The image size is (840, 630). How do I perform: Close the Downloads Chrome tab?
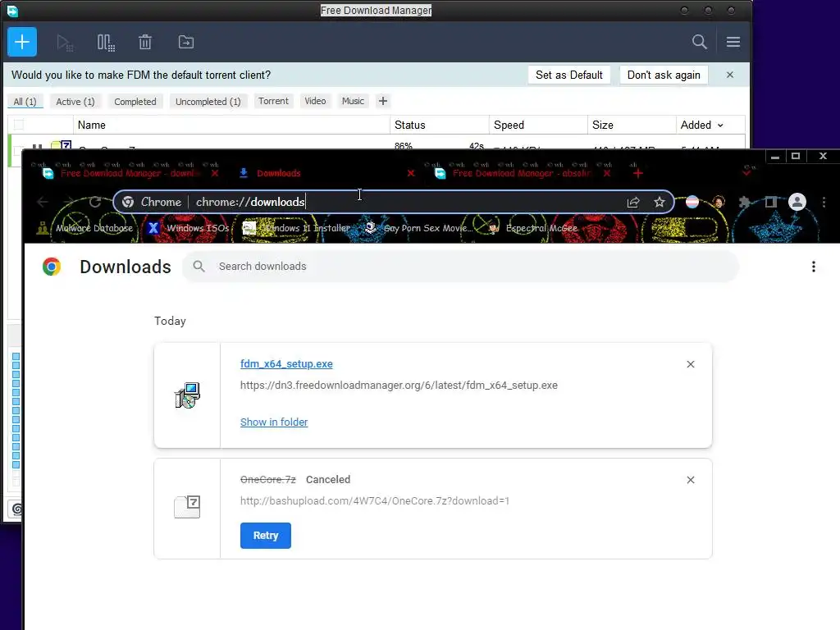[x=411, y=173]
